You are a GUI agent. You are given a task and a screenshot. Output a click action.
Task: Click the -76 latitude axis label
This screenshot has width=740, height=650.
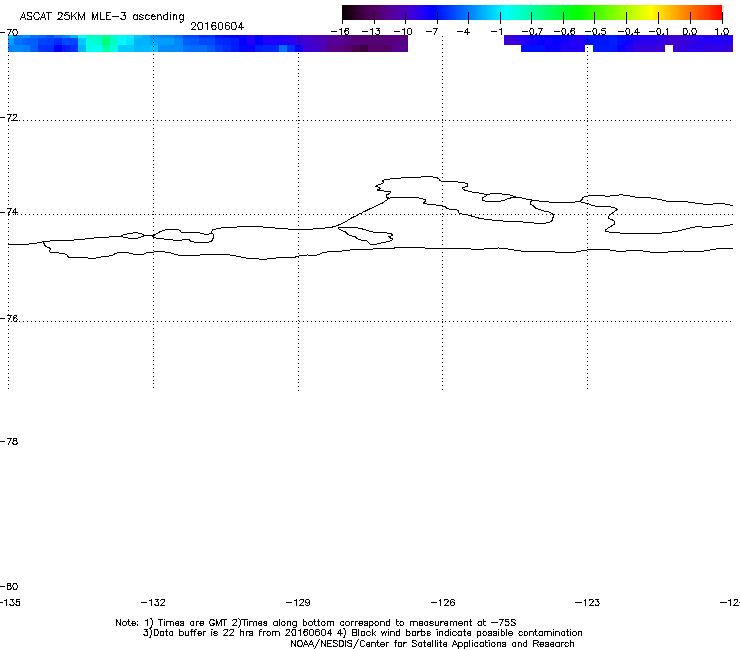pos(9,319)
